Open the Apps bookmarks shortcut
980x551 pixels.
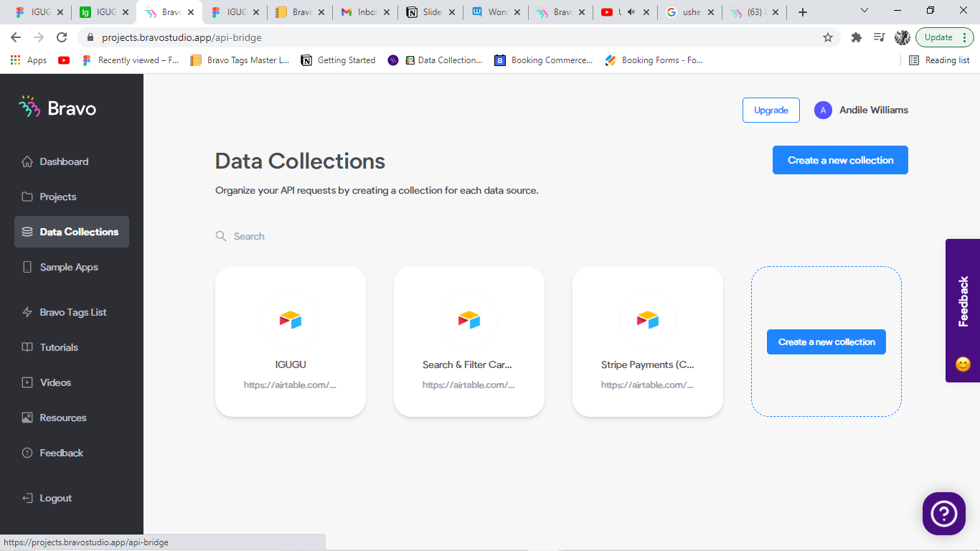[29, 60]
